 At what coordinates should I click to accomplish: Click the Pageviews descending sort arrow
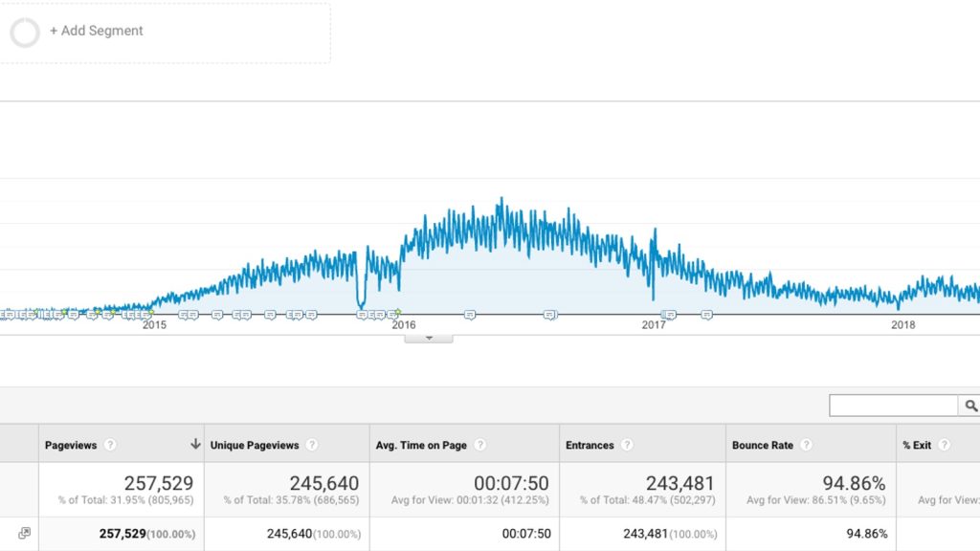click(195, 445)
